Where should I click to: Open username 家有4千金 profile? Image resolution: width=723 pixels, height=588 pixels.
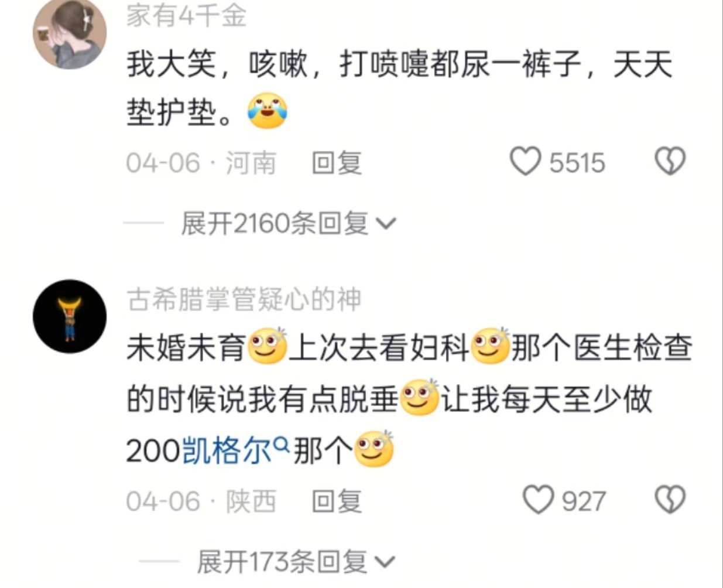pos(186,16)
